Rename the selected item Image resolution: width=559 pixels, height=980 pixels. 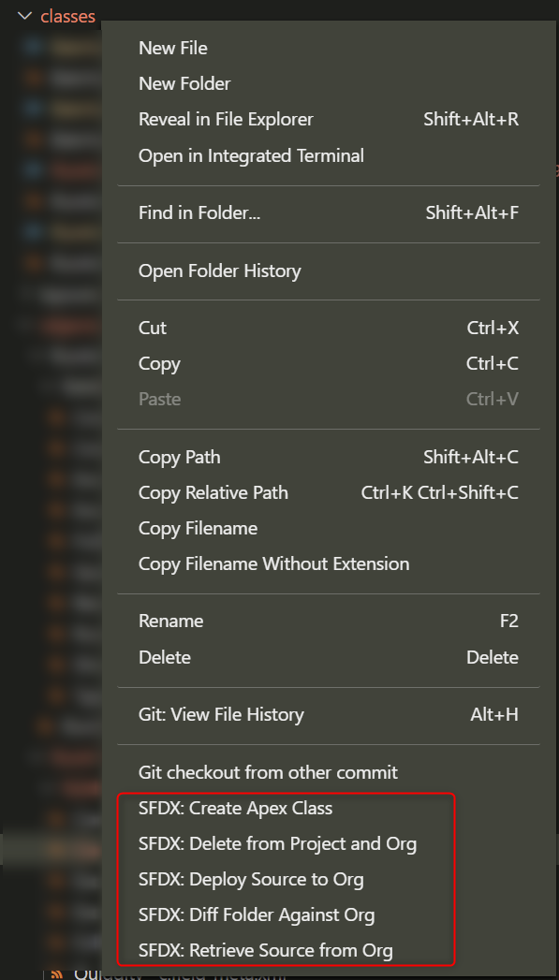tap(171, 621)
